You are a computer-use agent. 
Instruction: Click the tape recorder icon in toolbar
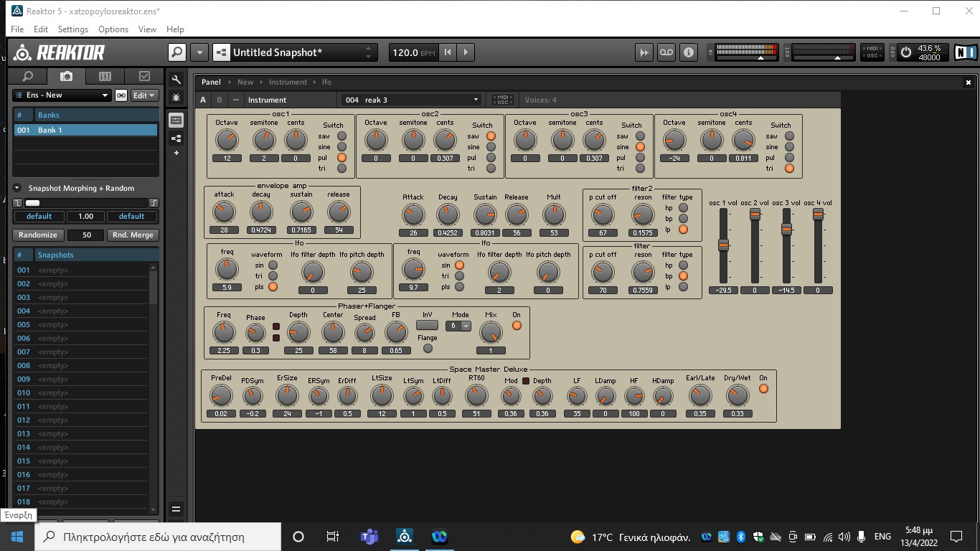(666, 52)
